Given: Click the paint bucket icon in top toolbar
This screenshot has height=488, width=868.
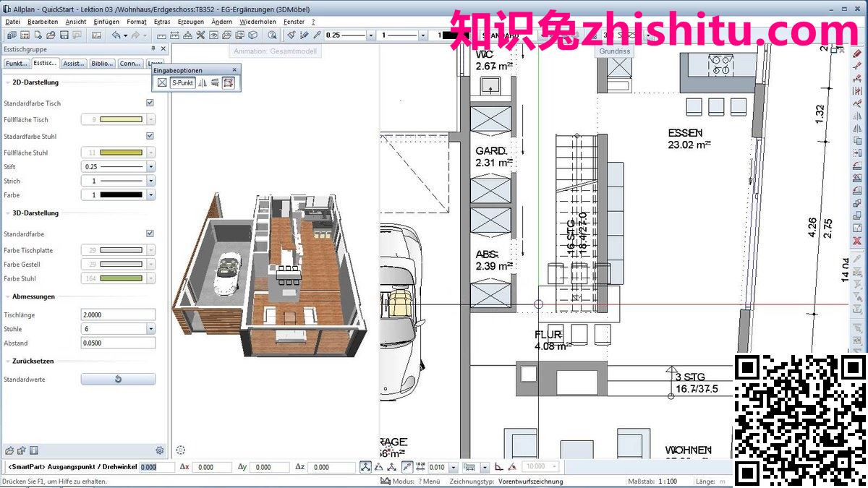Looking at the screenshot, I should 291,35.
